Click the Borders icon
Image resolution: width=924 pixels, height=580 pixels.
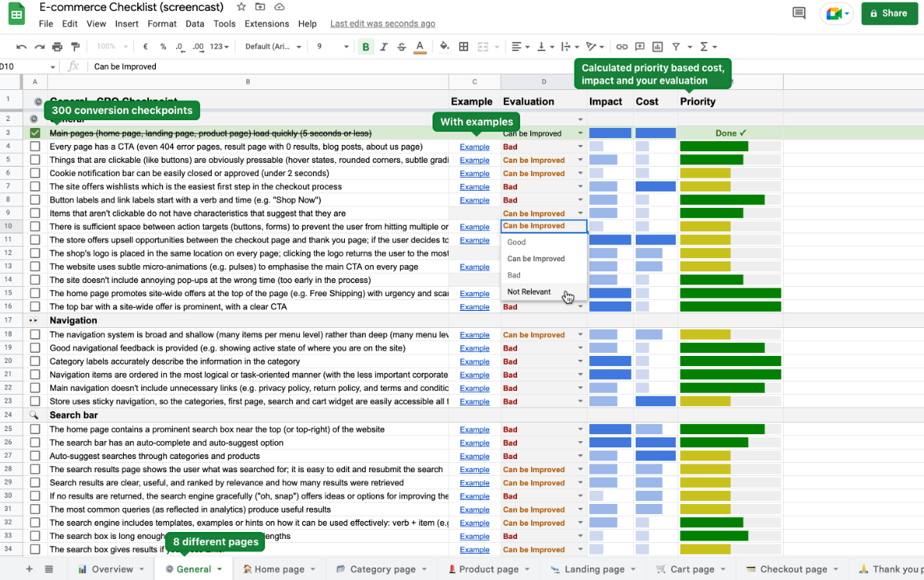(464, 47)
